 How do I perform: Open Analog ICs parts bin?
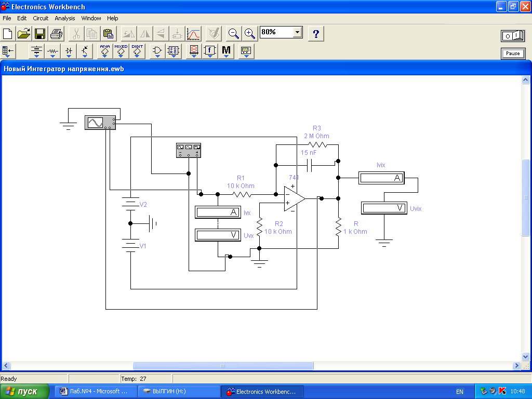[105, 51]
